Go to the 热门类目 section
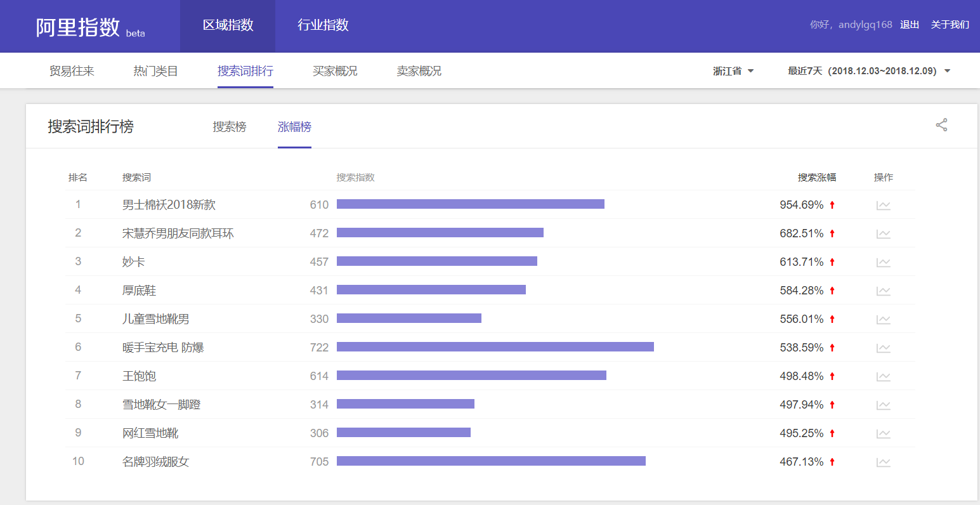Viewport: 980px width, 505px height. click(155, 71)
